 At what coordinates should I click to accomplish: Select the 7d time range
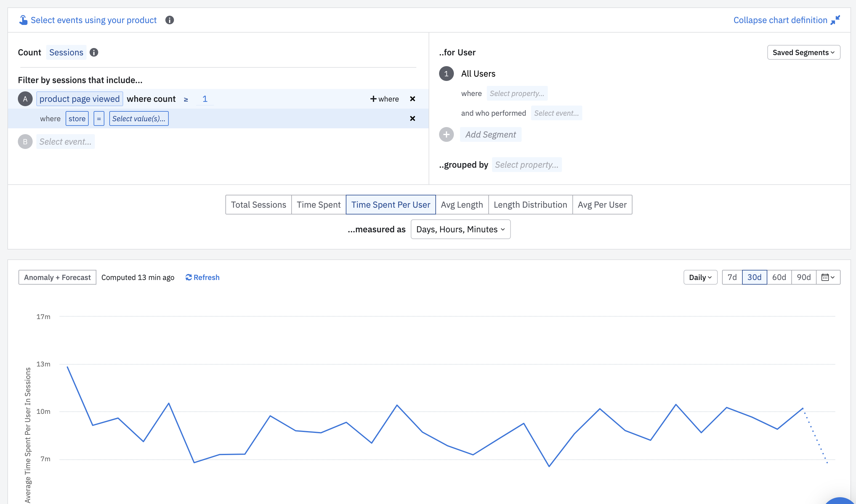click(x=732, y=278)
